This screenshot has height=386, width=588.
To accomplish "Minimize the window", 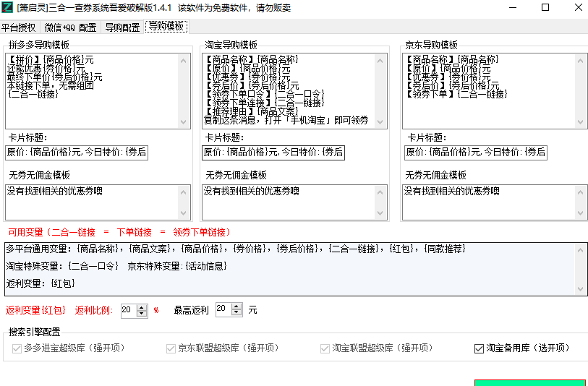I will (513, 7).
